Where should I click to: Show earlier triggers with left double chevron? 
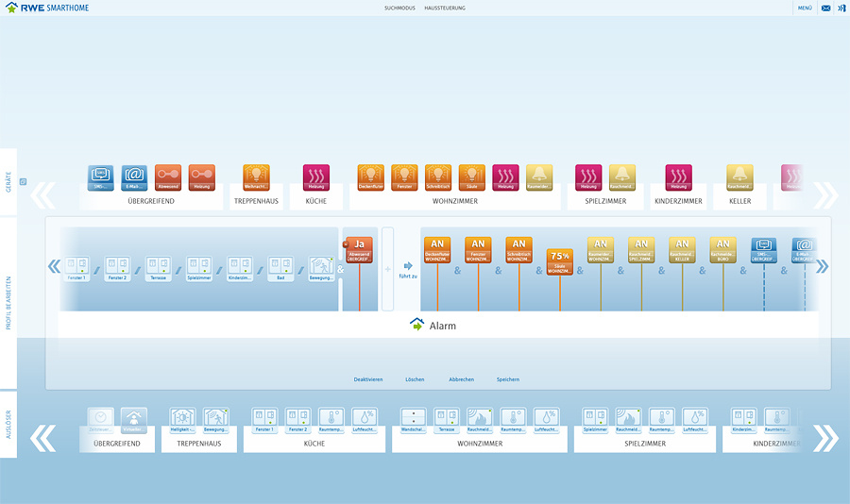point(42,439)
